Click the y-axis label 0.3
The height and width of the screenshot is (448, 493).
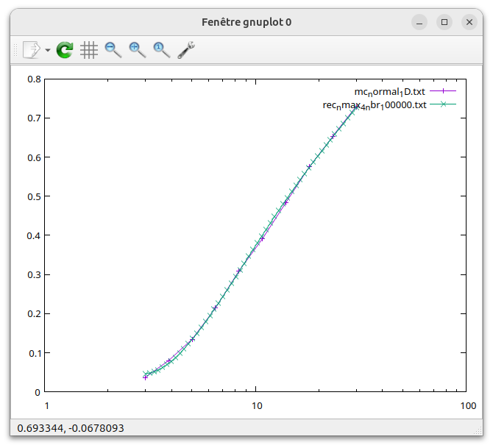35,275
